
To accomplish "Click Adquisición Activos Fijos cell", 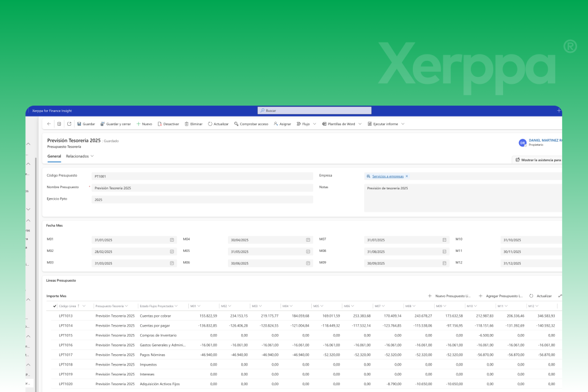I will point(160,384).
